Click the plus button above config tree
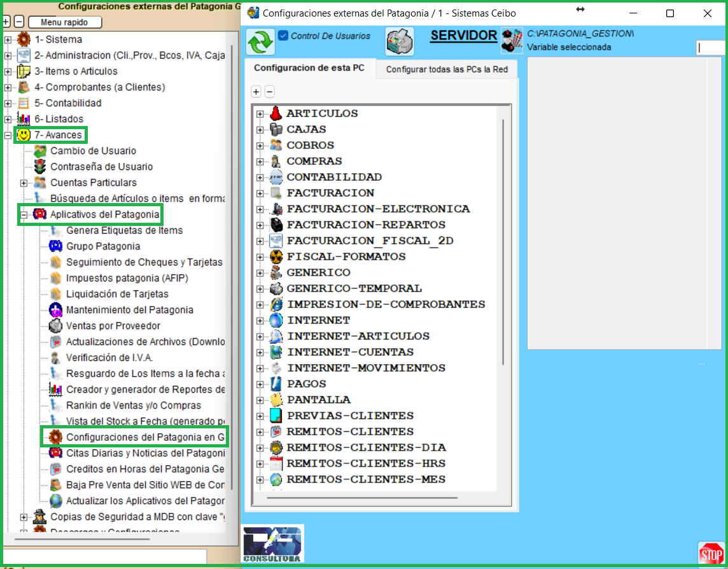728x569 pixels. click(x=256, y=92)
